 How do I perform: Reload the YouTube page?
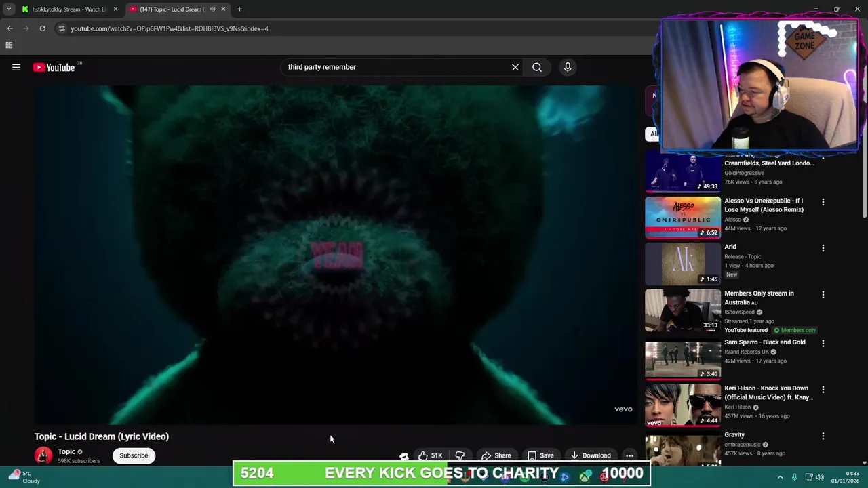42,28
